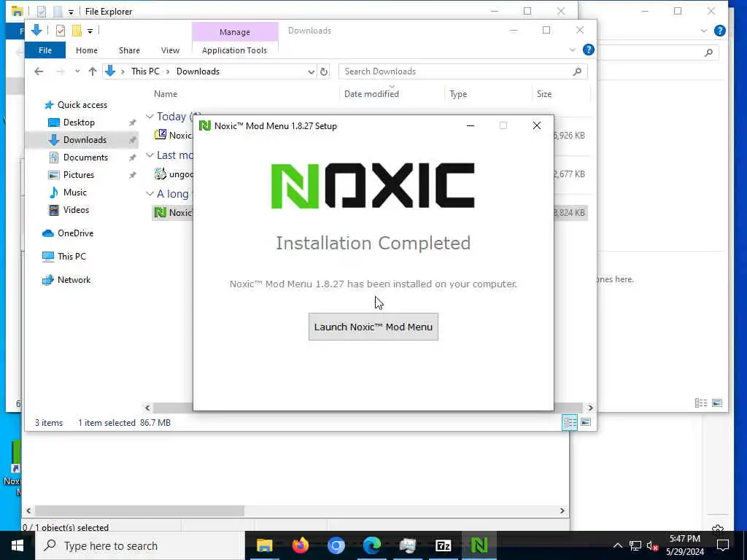747x560 pixels.
Task: Click taskbar search box
Action: coord(140,545)
